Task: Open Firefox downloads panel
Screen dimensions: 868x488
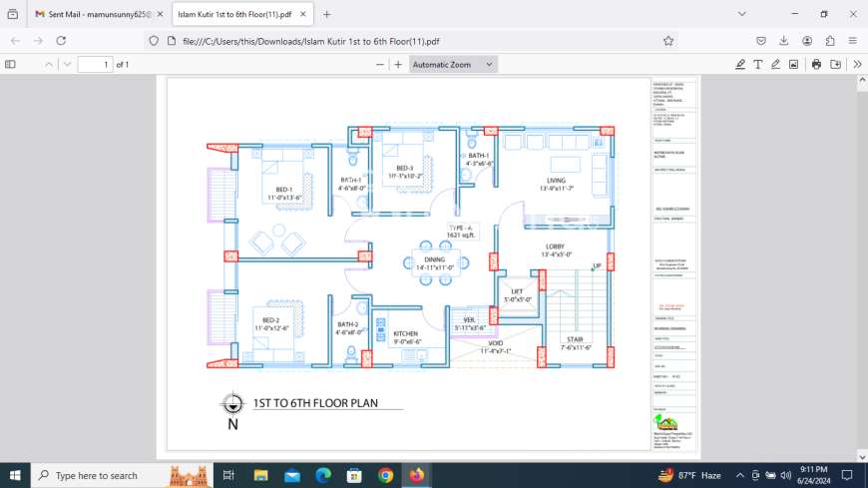Action: click(784, 41)
